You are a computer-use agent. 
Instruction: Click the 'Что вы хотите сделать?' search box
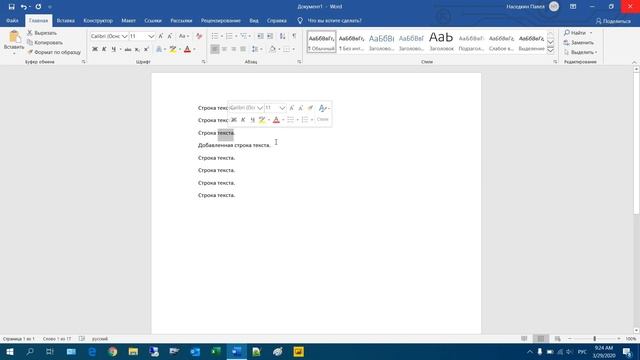click(x=334, y=20)
